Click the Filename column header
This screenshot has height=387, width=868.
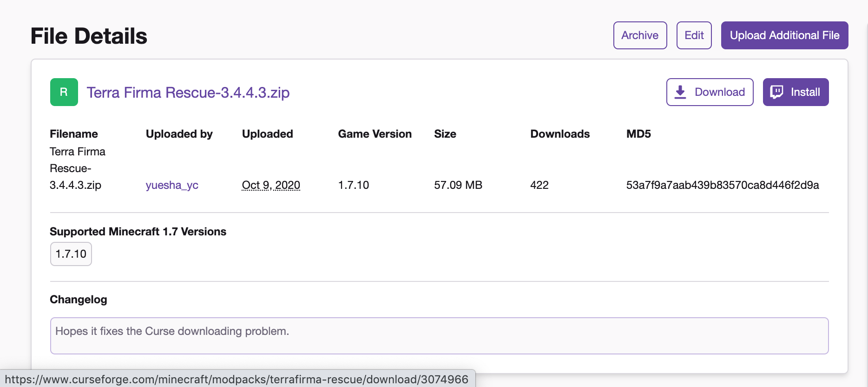pyautogui.click(x=74, y=134)
